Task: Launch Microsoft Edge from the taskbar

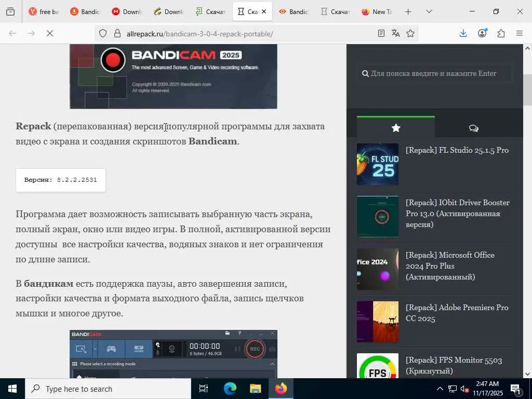Action: click(230, 389)
